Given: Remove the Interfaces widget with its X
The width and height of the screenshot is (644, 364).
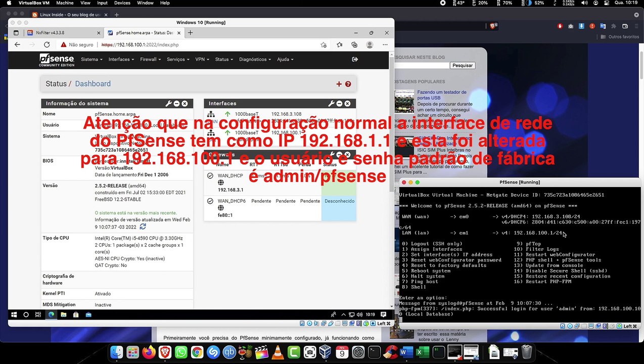Looking at the screenshot, I should [x=347, y=103].
